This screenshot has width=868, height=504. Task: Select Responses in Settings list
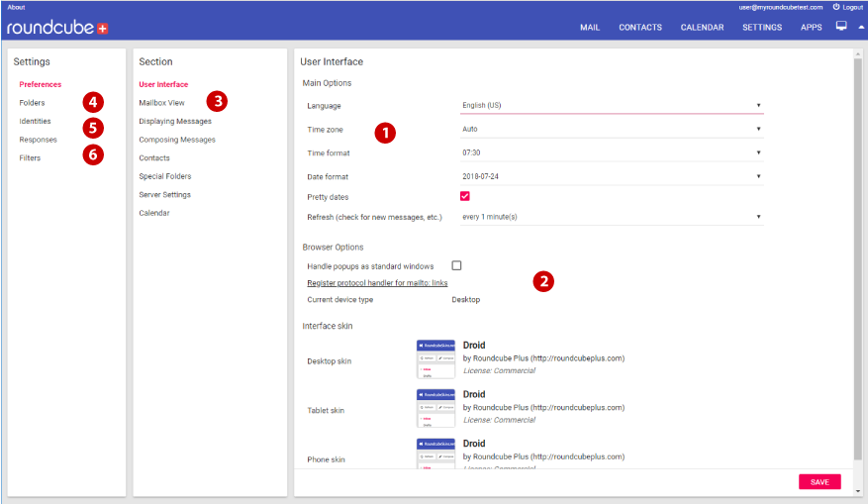pos(38,140)
